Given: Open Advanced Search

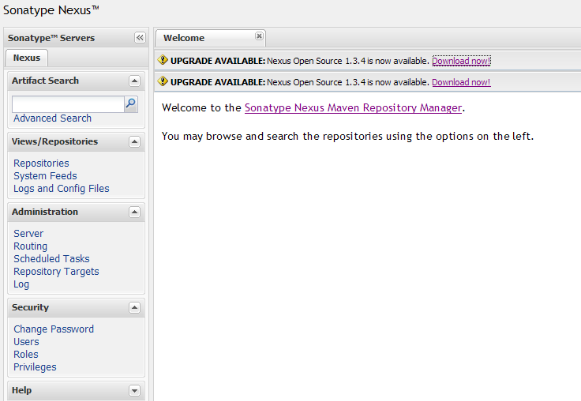Looking at the screenshot, I should click(x=52, y=118).
